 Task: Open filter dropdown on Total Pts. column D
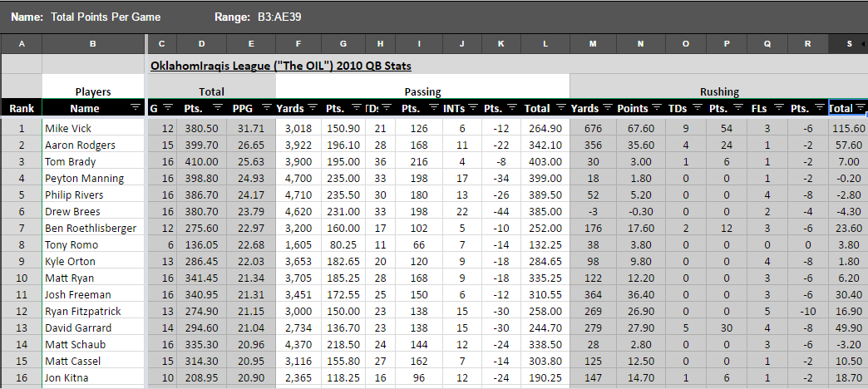(x=218, y=108)
